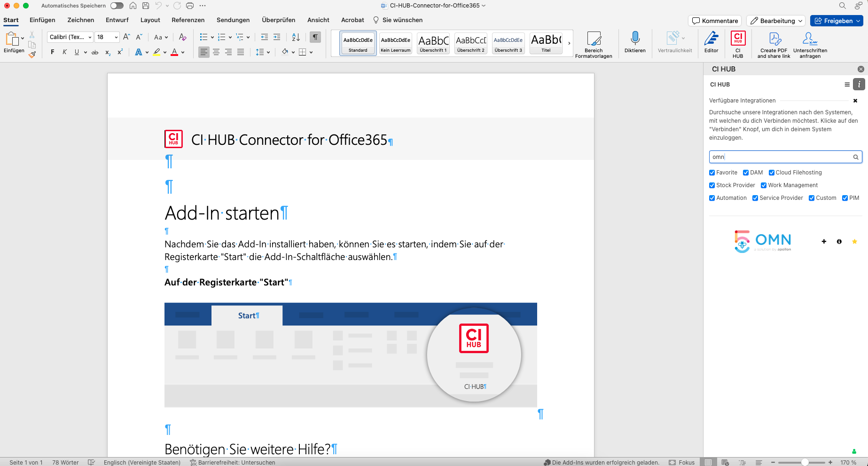Viewport: 868px width, 466px height.
Task: Toggle the paragraph marks (¶) button
Action: 315,37
